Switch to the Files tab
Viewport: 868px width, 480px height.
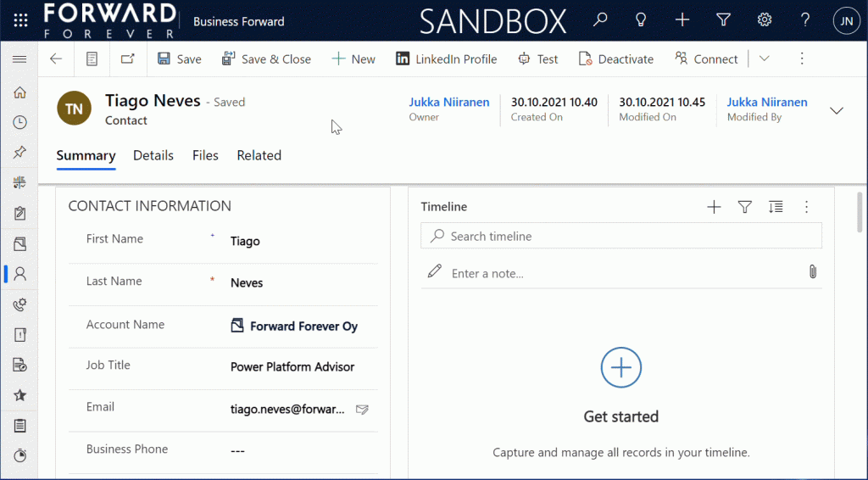pyautogui.click(x=205, y=155)
